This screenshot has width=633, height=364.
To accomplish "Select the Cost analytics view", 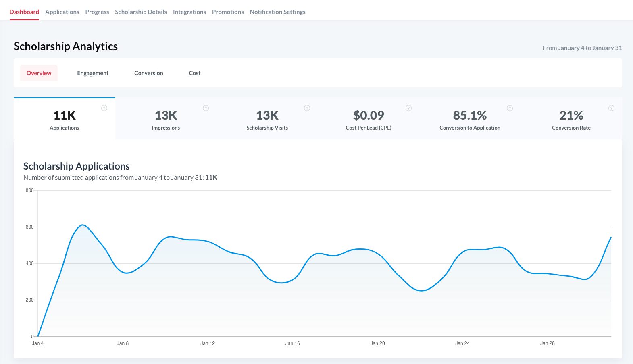I will 195,73.
